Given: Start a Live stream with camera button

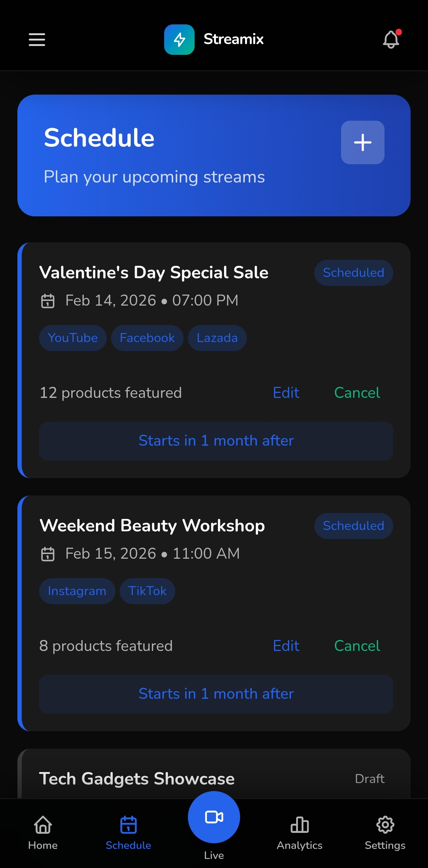Looking at the screenshot, I should (214, 817).
